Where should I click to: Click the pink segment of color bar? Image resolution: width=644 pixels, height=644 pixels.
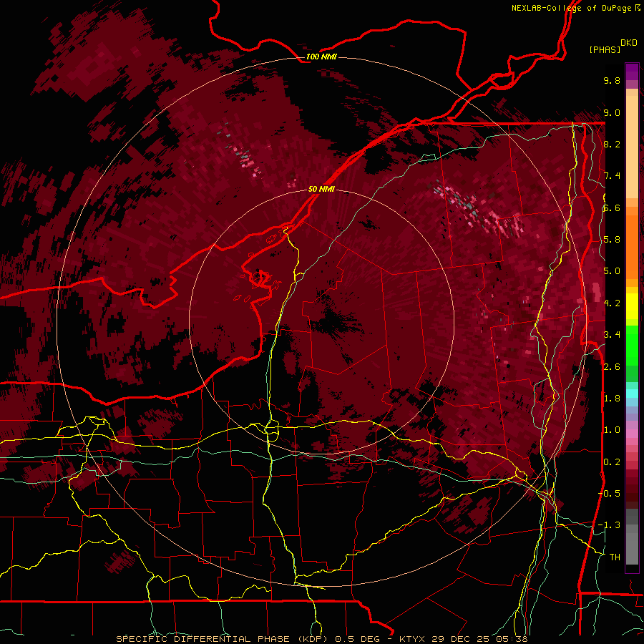pyautogui.click(x=632, y=434)
